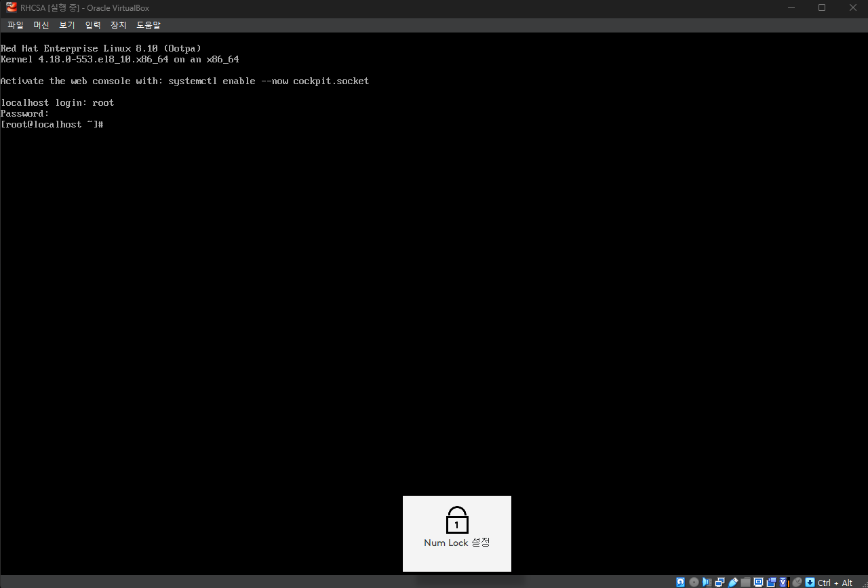Click the 'localhost login: root' line
The image size is (868, 588).
[x=58, y=103]
